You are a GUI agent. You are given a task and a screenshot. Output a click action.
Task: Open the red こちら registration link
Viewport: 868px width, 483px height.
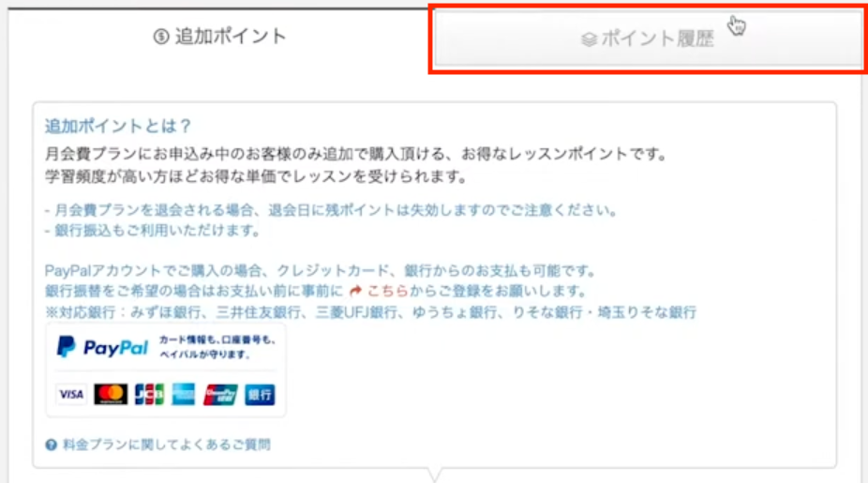(387, 291)
